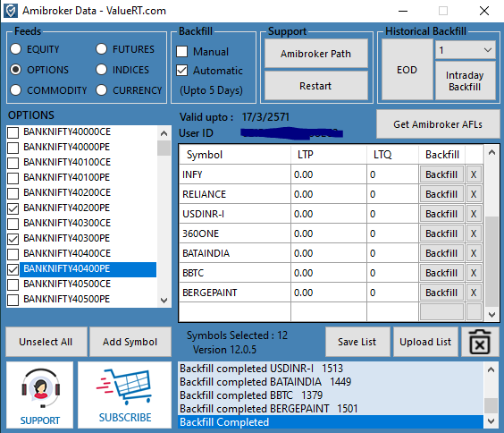Click Backfill button for BBTC
This screenshot has width=504, height=433.
pyautogui.click(x=441, y=273)
